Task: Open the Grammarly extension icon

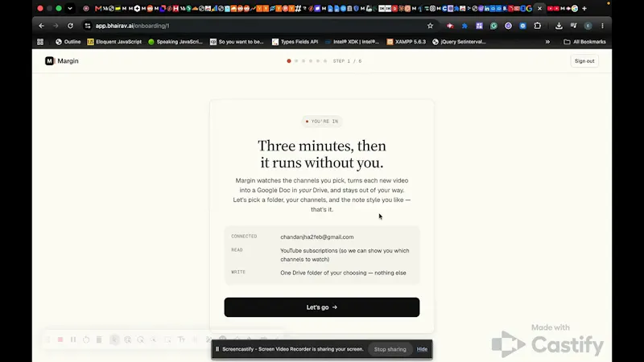Action: (x=493, y=26)
